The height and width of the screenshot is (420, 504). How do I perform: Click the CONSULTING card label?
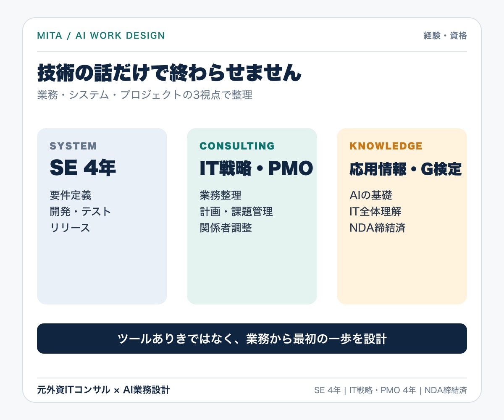tap(237, 146)
